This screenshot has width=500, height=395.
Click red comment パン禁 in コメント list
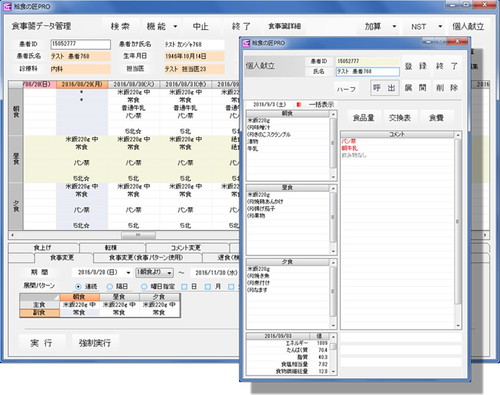349,141
